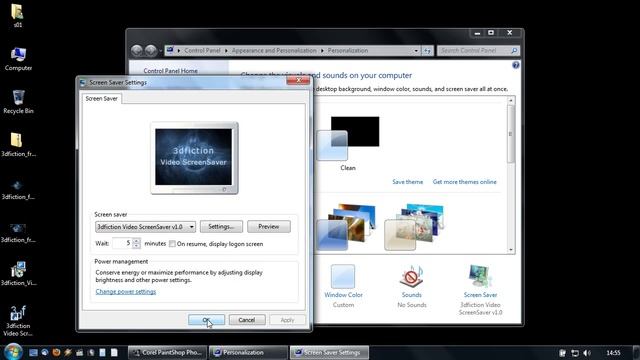Switch to Corel PaintShop Pho... taskbar button
The height and width of the screenshot is (360, 640).
(x=167, y=352)
